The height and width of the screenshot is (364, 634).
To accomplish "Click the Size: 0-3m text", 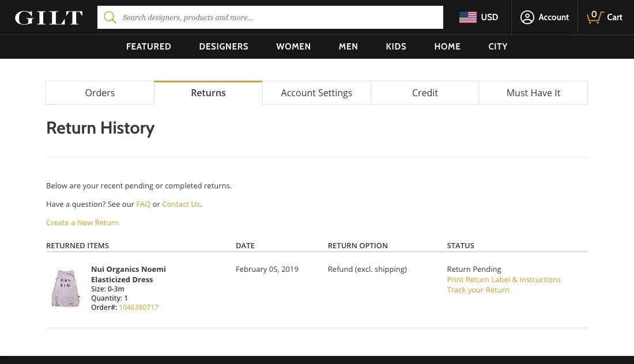I will (108, 289).
